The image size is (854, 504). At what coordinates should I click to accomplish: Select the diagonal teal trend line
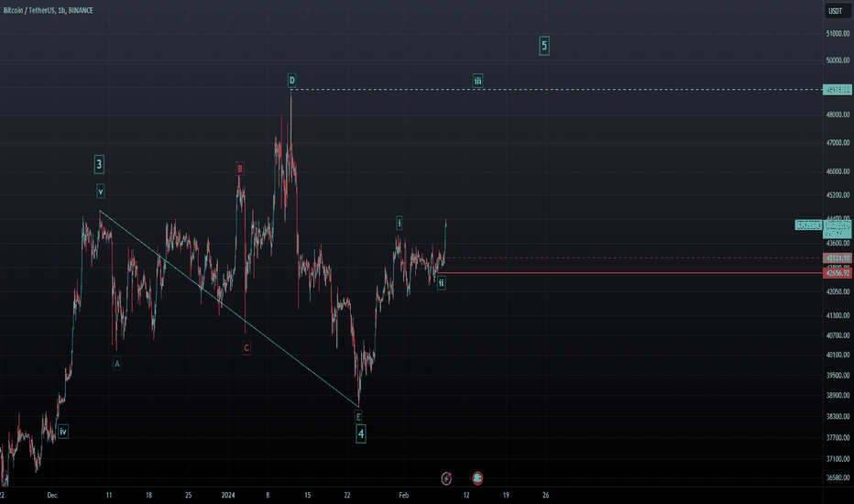(x=229, y=309)
